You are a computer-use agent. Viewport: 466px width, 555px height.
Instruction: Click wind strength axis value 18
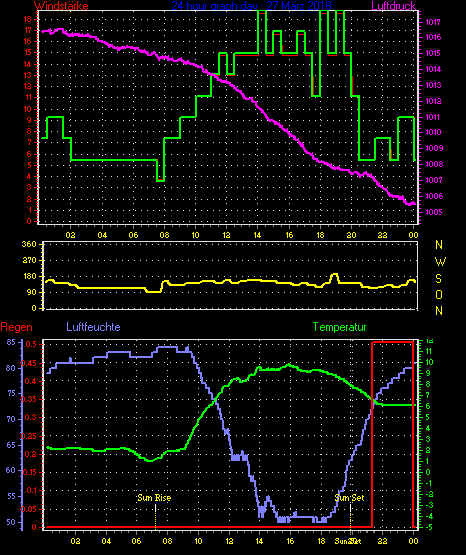coord(28,19)
